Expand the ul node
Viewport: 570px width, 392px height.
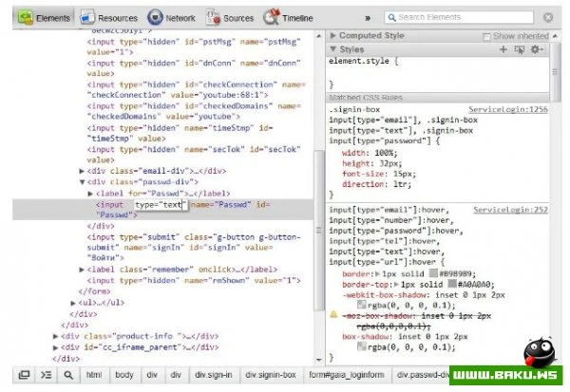(x=73, y=302)
